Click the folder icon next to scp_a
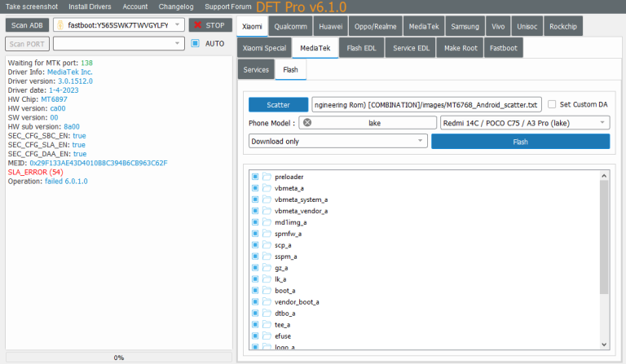The height and width of the screenshot is (364, 626). coord(267,245)
